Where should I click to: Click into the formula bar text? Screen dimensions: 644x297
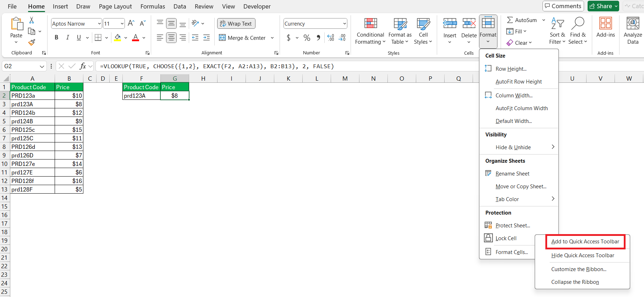[x=217, y=66]
